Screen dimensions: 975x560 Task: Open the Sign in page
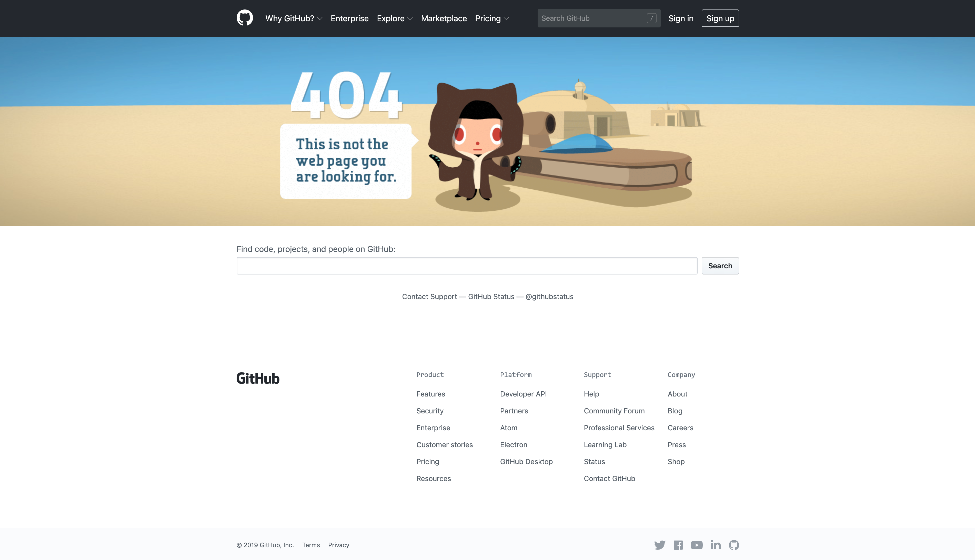coord(681,18)
